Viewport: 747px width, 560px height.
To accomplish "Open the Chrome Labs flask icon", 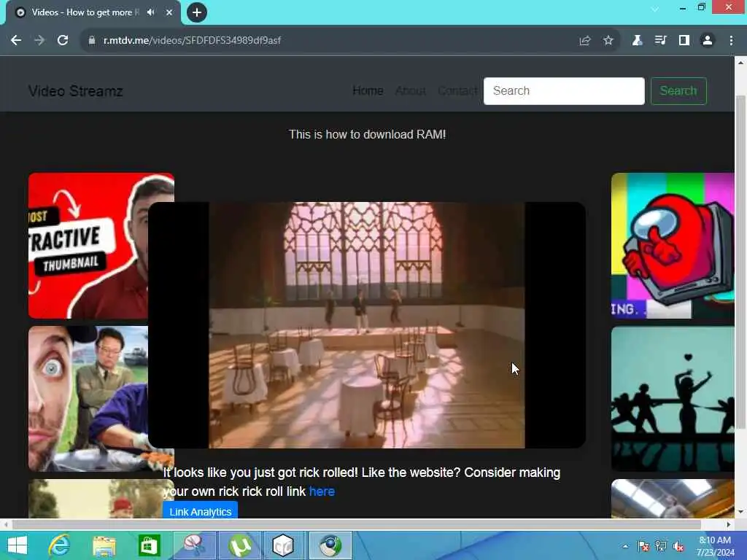I will click(x=637, y=41).
